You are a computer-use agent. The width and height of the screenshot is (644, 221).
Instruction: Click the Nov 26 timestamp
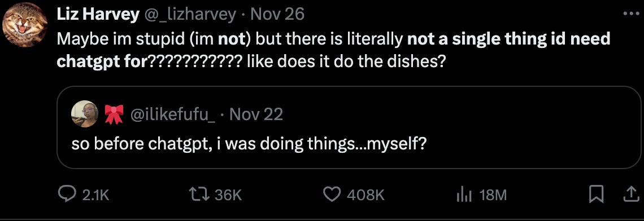click(x=277, y=15)
